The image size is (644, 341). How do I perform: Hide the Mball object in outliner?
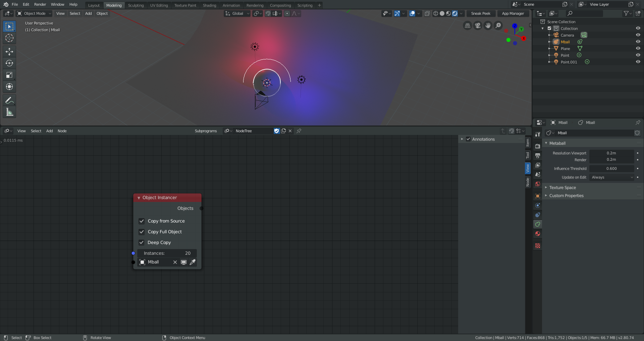point(638,42)
